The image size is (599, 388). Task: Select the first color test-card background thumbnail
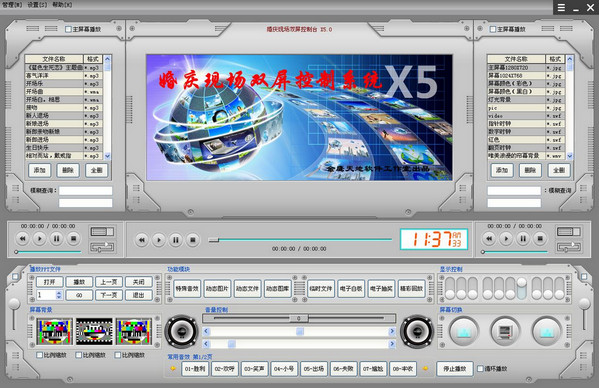(x=54, y=331)
